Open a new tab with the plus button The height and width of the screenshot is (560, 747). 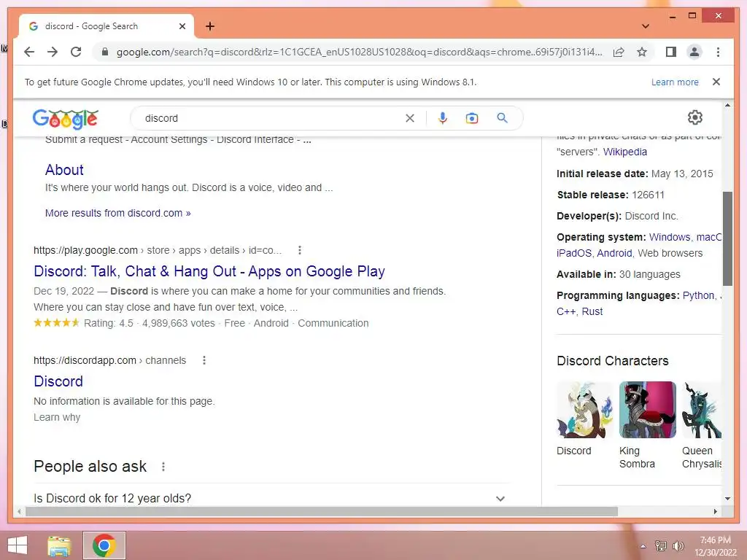[210, 26]
